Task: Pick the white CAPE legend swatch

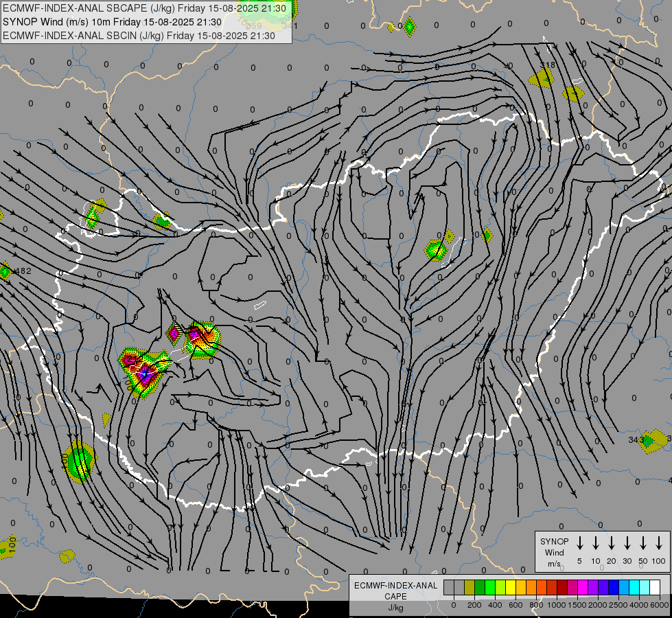Action: click(656, 587)
